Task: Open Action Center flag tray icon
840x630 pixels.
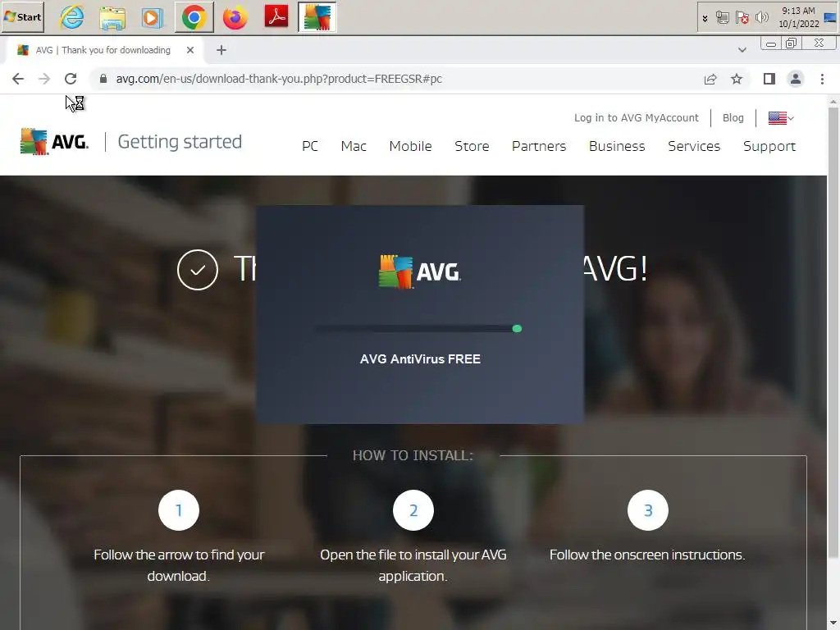Action: pyautogui.click(x=742, y=18)
